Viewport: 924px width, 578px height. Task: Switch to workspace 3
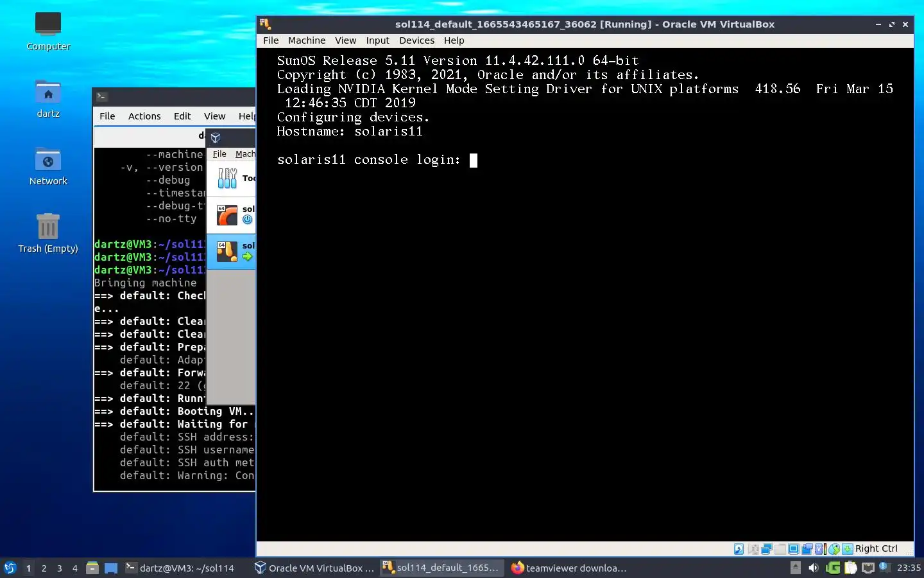[59, 568]
